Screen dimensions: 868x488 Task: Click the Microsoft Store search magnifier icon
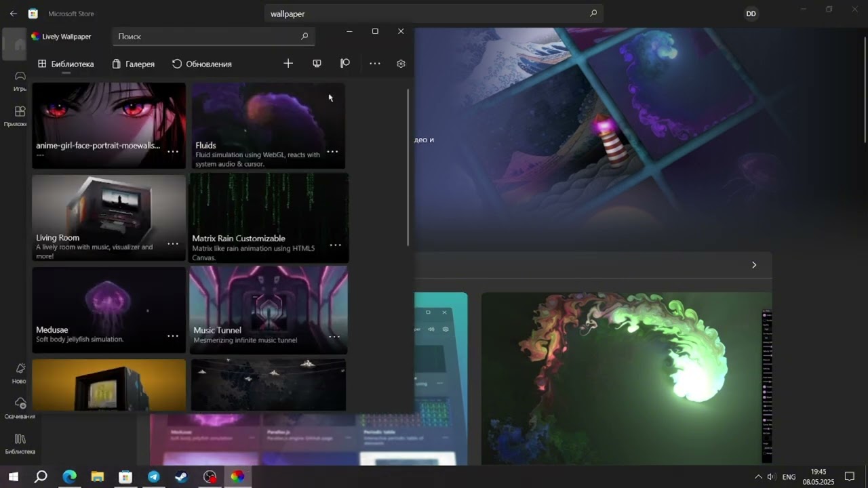[593, 14]
